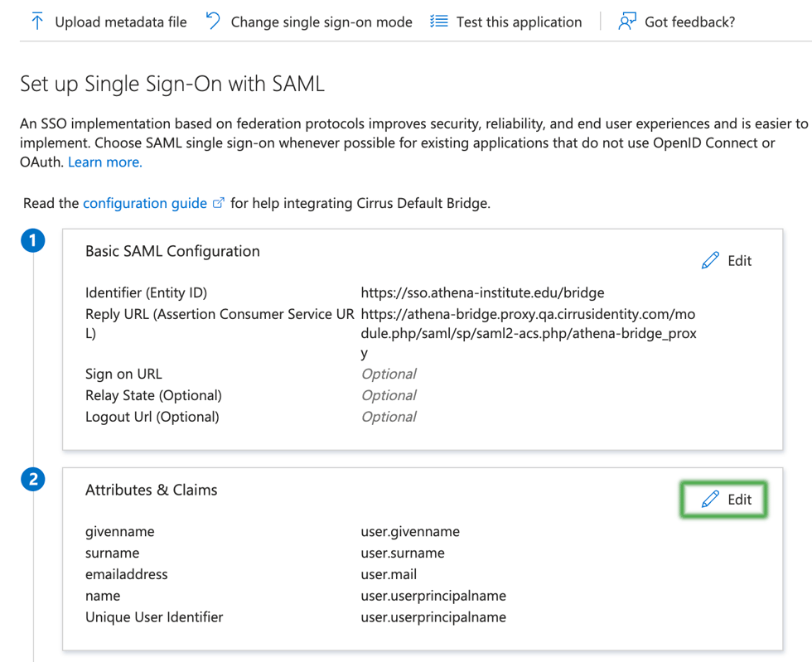Click the Relay State Optional value
The image size is (812, 662).
[389, 395]
